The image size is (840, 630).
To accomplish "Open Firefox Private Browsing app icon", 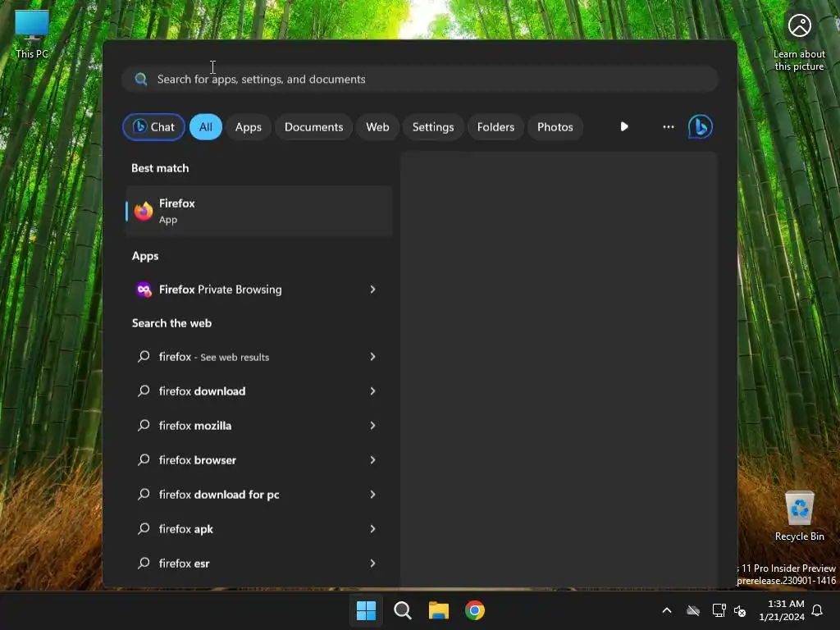I will point(144,290).
